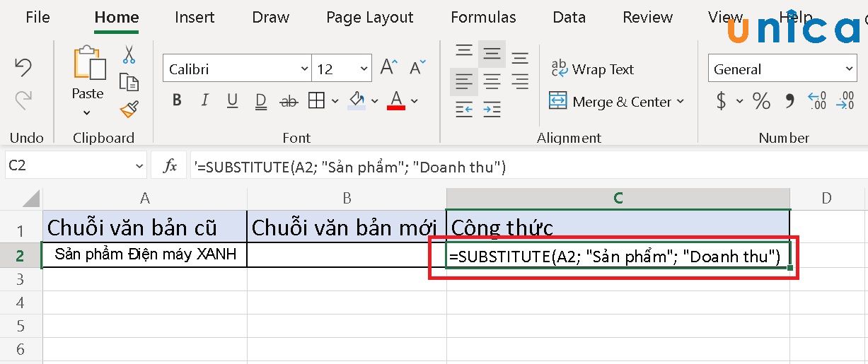Switch to the Insert tab
This screenshot has width=868, height=364.
click(195, 18)
